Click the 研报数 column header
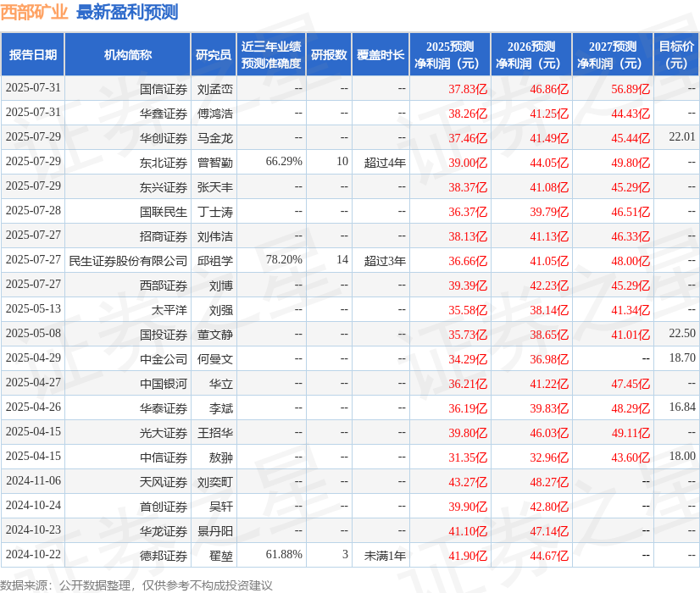Viewport: 700px width, 593px height. tap(329, 54)
